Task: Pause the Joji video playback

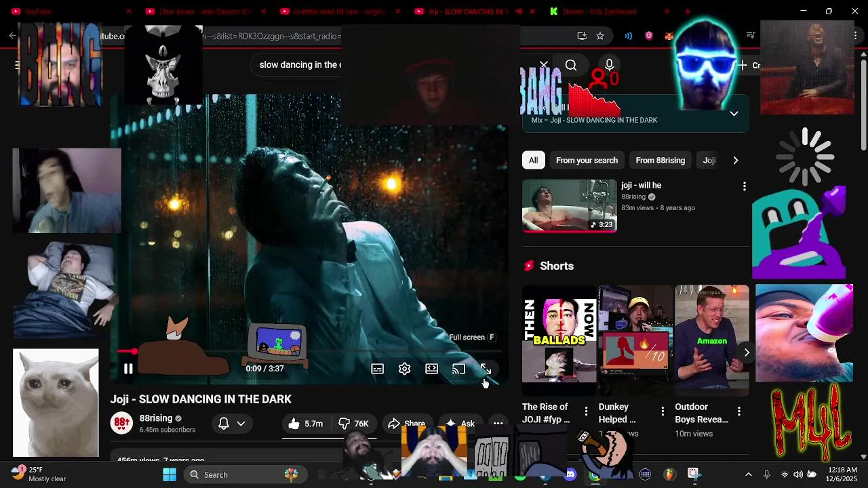Action: (x=128, y=369)
